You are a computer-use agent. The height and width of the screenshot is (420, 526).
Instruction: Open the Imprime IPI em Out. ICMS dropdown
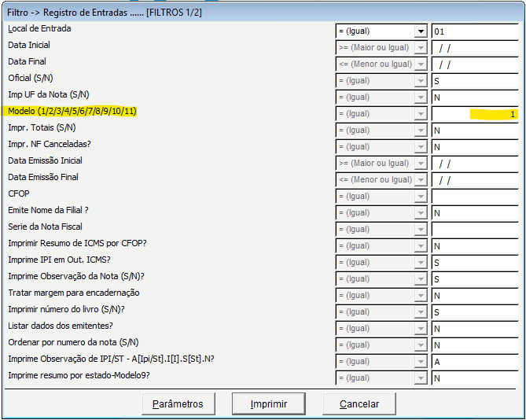click(381, 263)
